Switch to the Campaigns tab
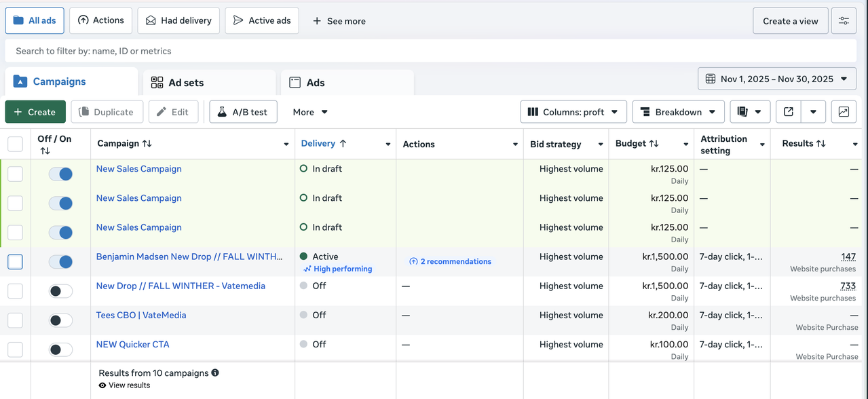868x399 pixels. pos(71,81)
